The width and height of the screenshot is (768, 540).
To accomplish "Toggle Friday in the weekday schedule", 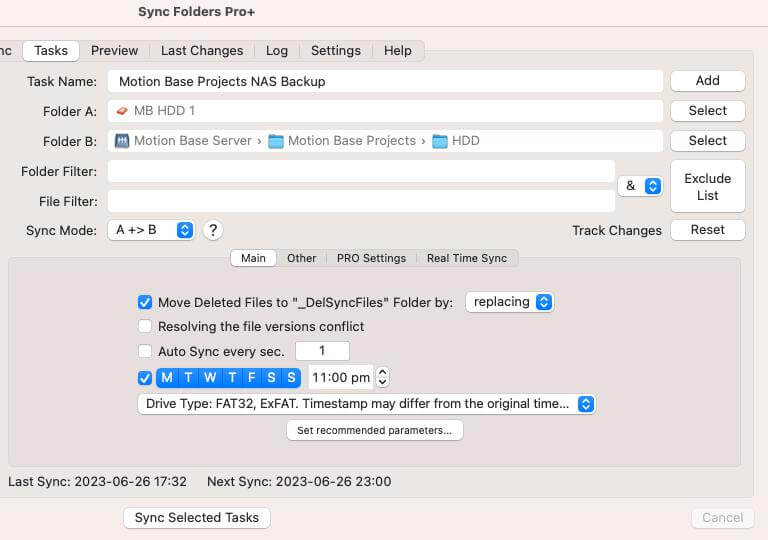I will coord(251,378).
